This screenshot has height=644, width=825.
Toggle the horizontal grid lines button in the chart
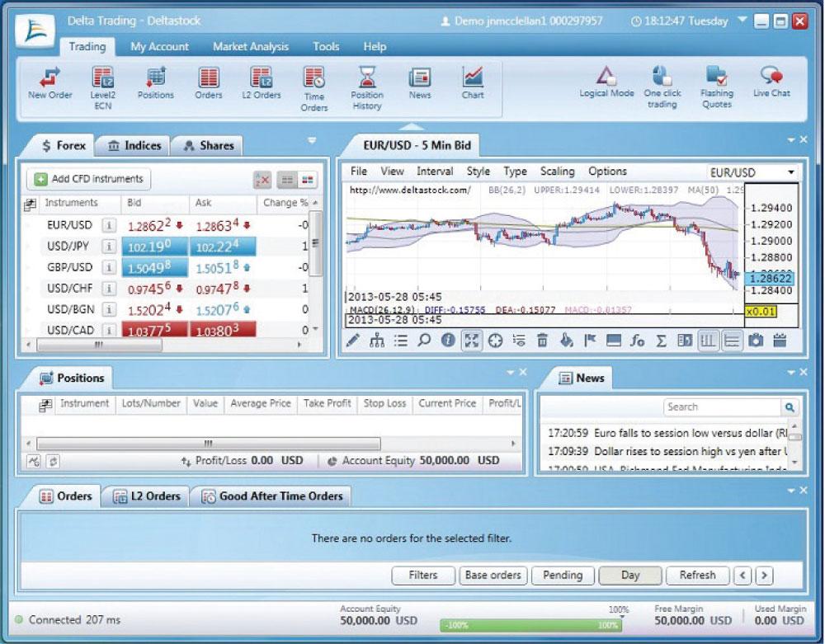click(x=731, y=341)
